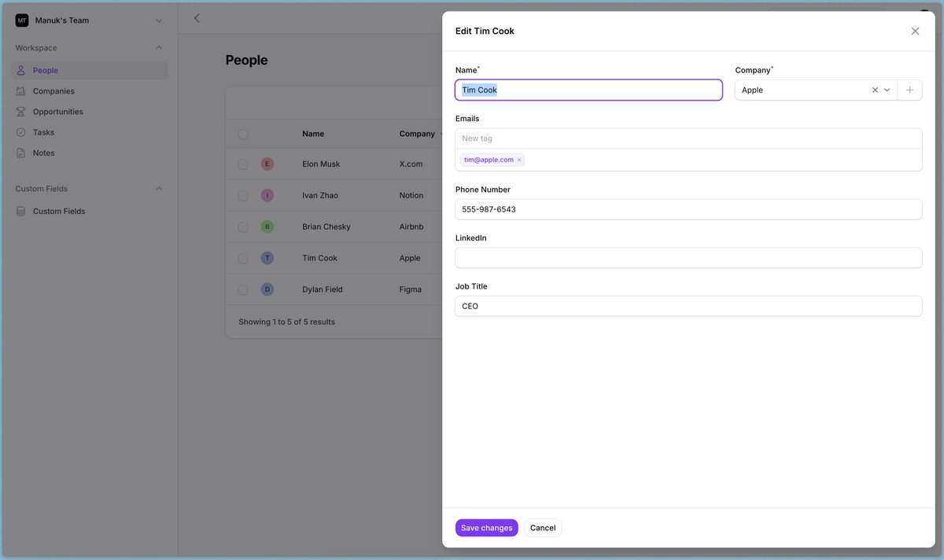Click the People person icon
Viewport: 944px width, 560px height.
pyautogui.click(x=21, y=71)
